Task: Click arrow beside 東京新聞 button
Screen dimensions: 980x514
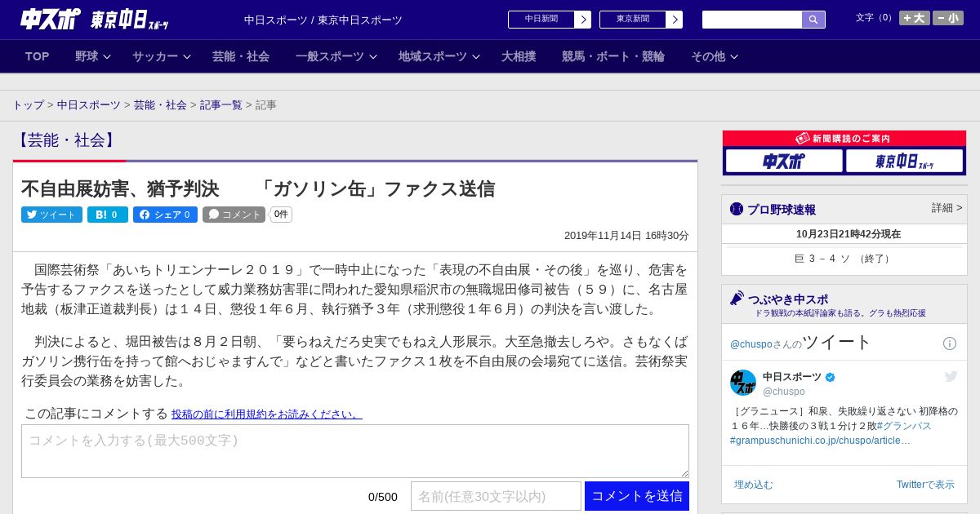Action: pos(675,20)
